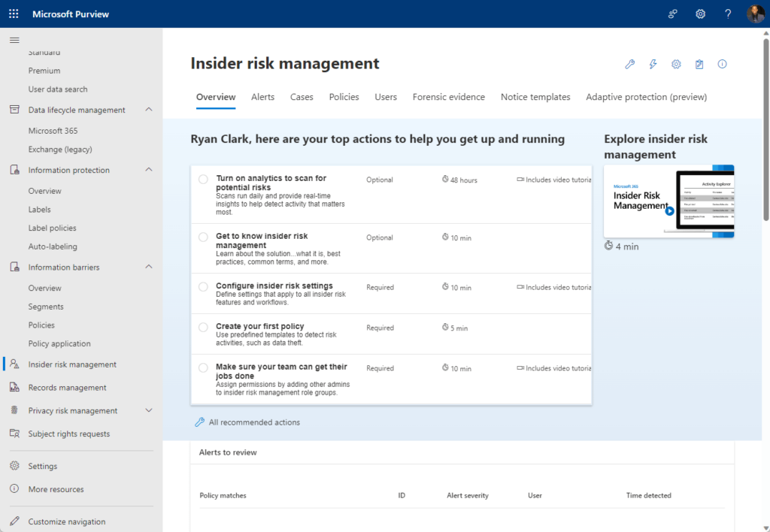Click the Settings gear in sidebar
This screenshot has height=532, width=770.
(x=15, y=466)
